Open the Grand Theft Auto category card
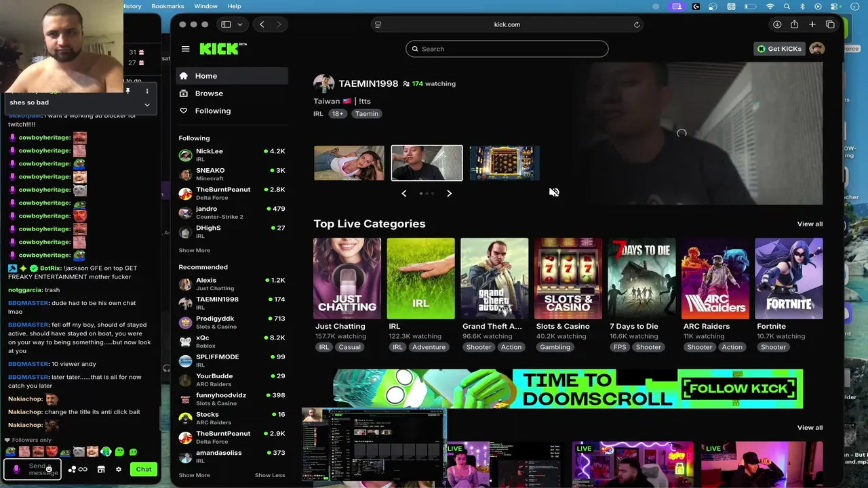868x488 pixels. point(494,279)
